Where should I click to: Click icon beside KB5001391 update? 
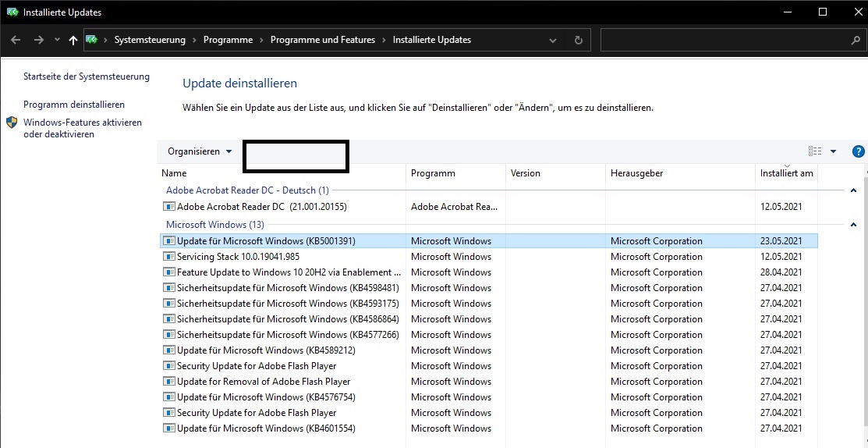168,241
